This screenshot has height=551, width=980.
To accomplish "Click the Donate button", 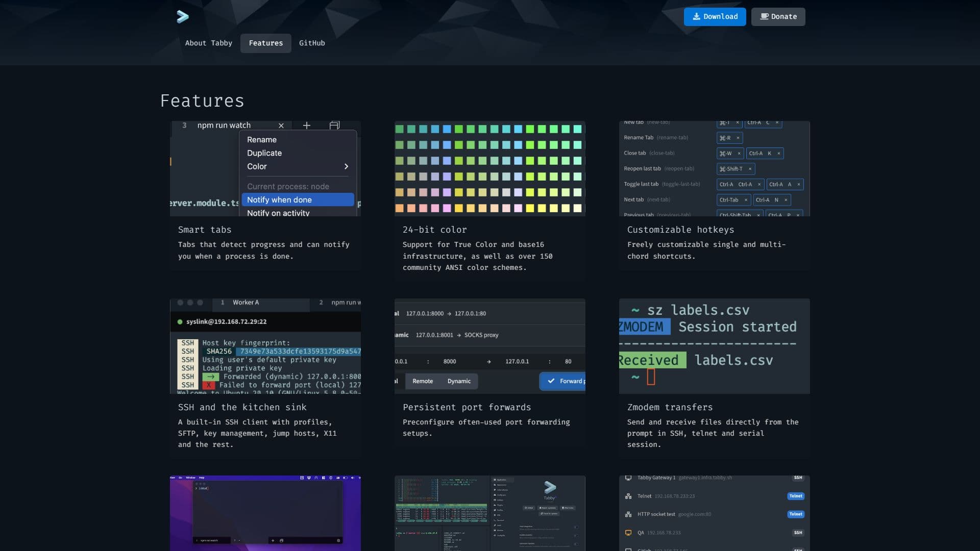I will [x=778, y=17].
